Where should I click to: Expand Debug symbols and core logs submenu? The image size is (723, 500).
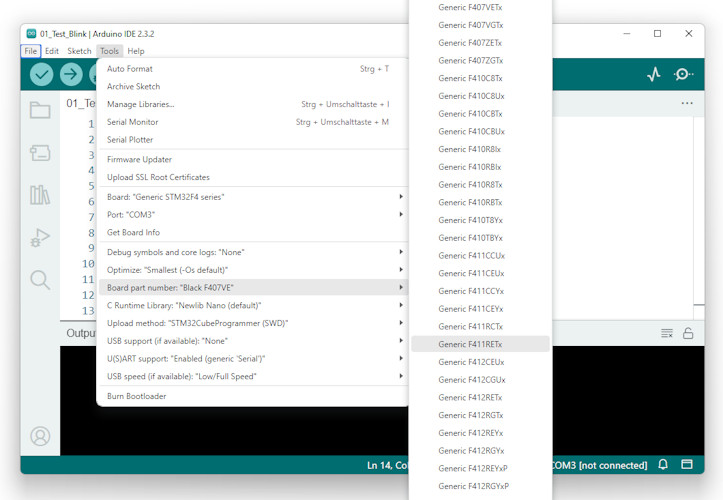[x=252, y=252]
